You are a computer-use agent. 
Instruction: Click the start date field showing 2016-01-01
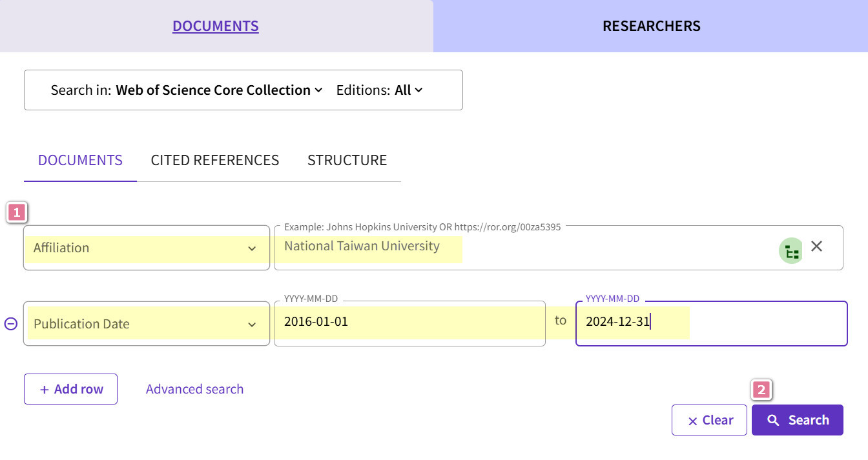pos(409,323)
